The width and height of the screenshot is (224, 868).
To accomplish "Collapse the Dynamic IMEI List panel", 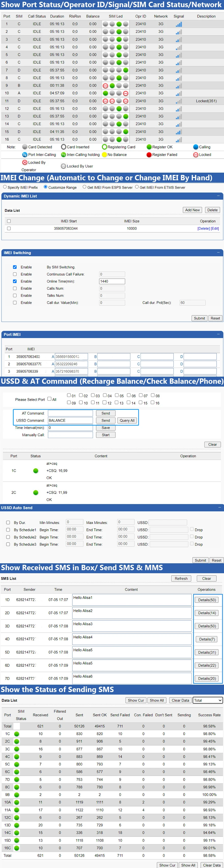I will click(x=218, y=196).
